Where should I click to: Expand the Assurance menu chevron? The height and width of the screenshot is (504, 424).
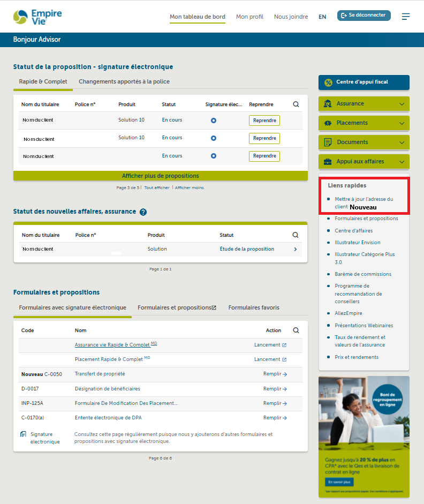pos(402,104)
